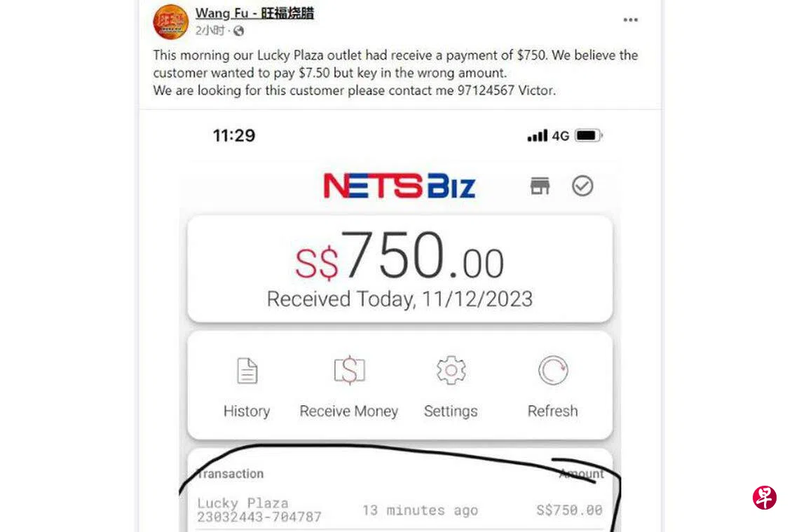Tap the Receive Money dollar icon

349,370
